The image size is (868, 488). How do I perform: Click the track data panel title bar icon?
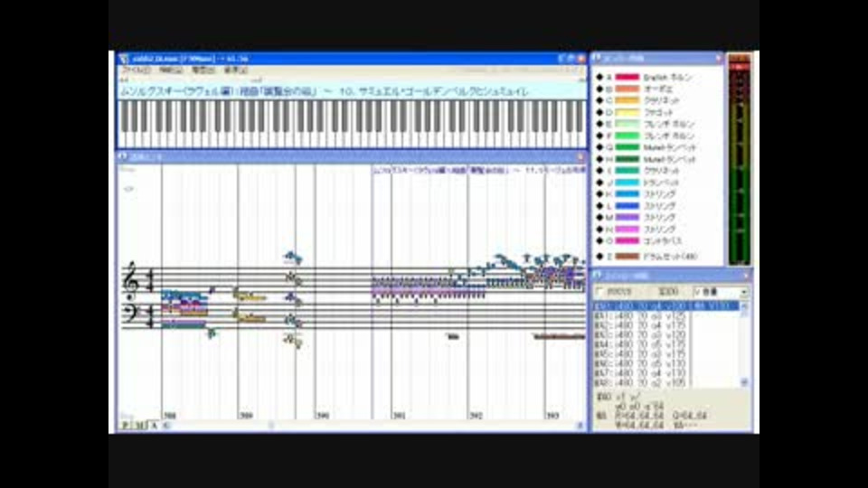(597, 275)
